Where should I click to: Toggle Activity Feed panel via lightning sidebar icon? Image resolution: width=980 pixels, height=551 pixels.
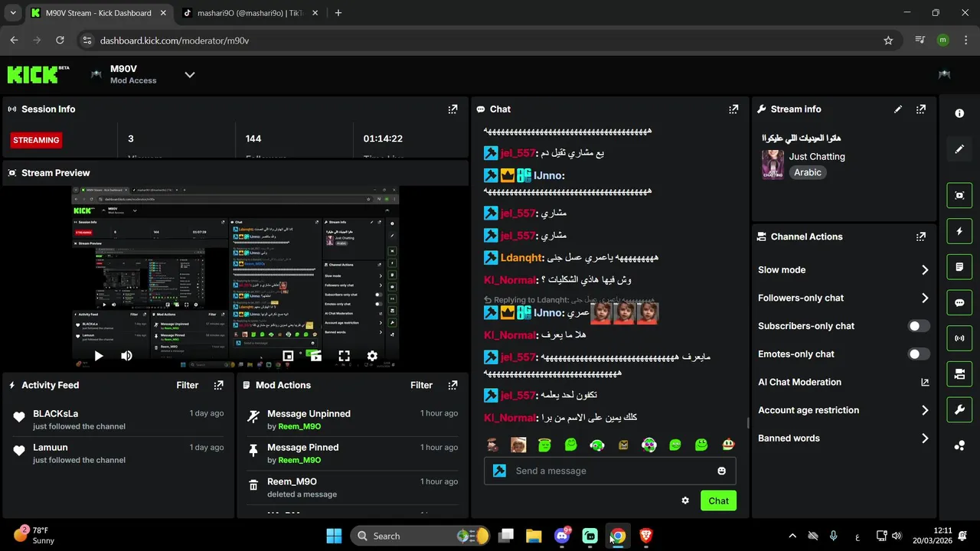click(959, 231)
